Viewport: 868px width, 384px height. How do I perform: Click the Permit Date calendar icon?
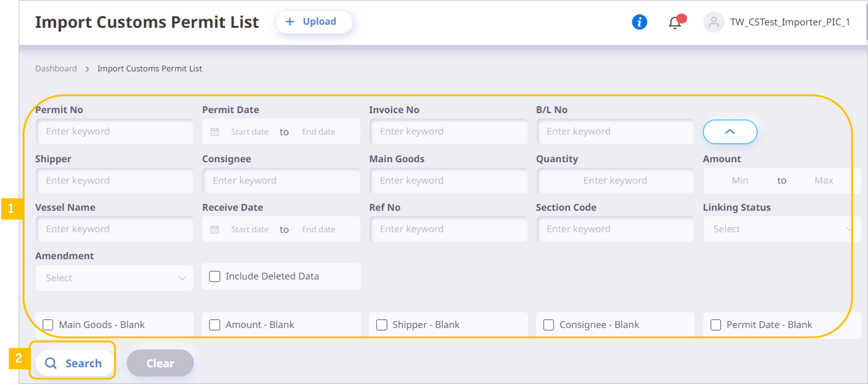(215, 132)
